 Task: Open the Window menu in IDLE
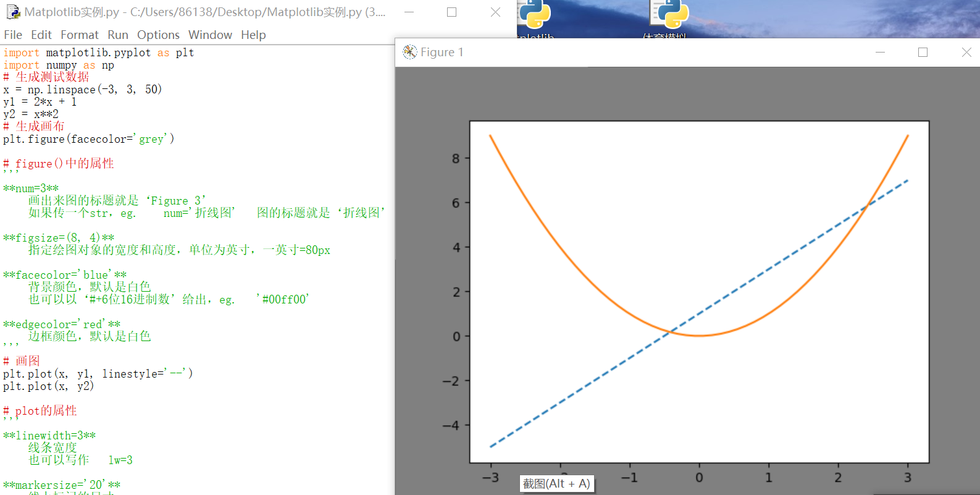point(210,35)
